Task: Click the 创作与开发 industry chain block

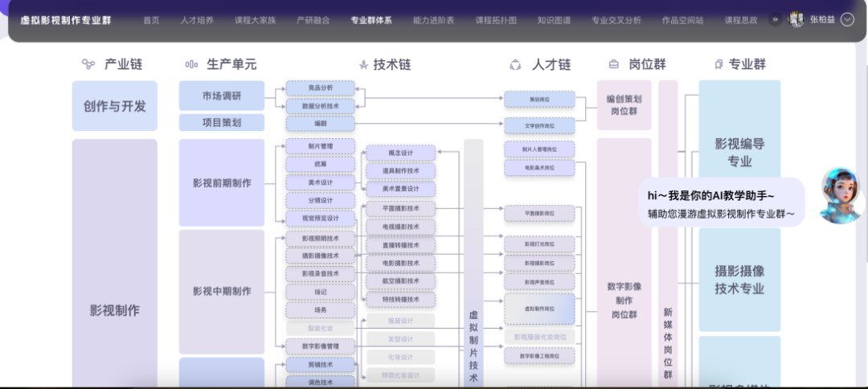Action: pos(114,105)
